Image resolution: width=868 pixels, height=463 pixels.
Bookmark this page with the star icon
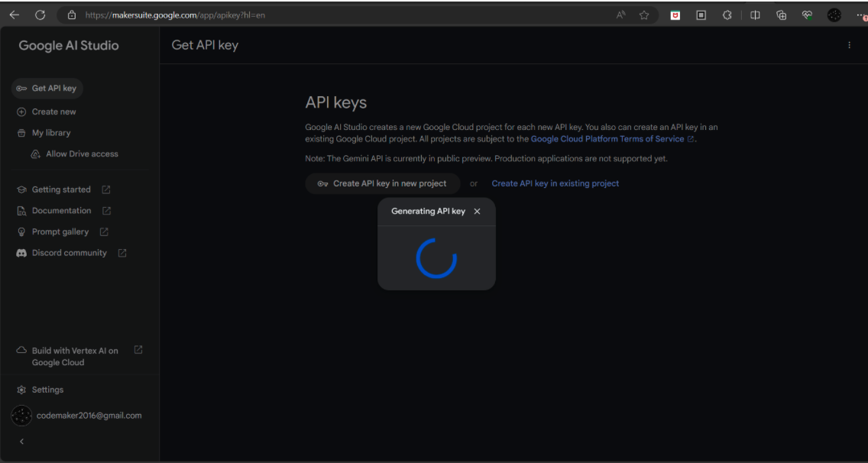644,15
